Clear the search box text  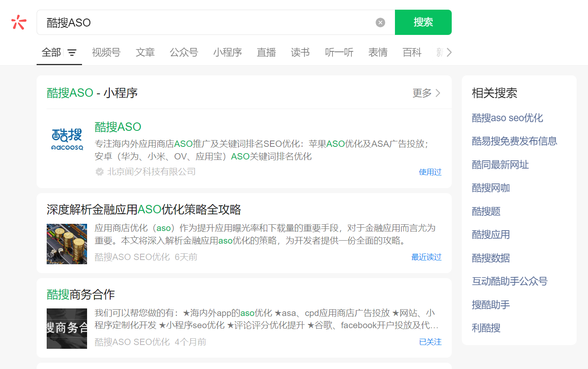point(380,22)
